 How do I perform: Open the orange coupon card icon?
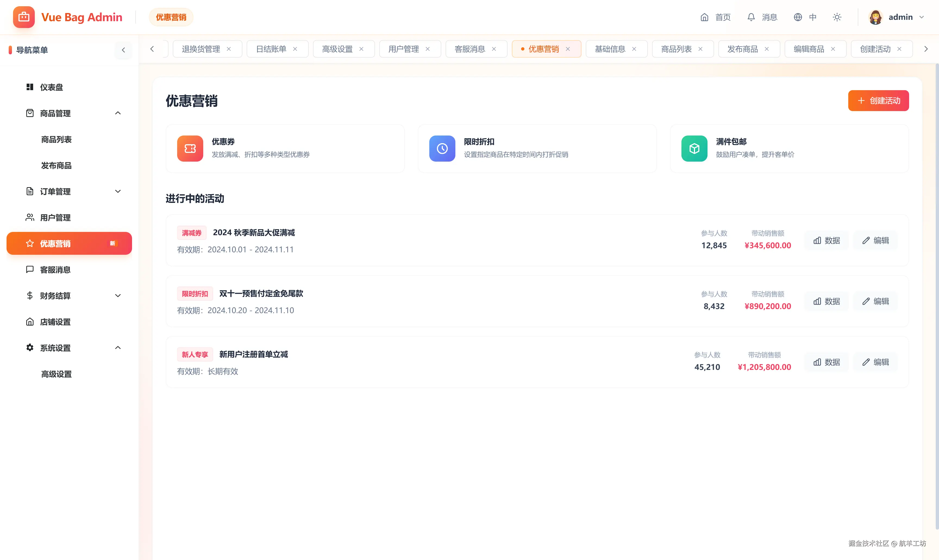pos(190,148)
